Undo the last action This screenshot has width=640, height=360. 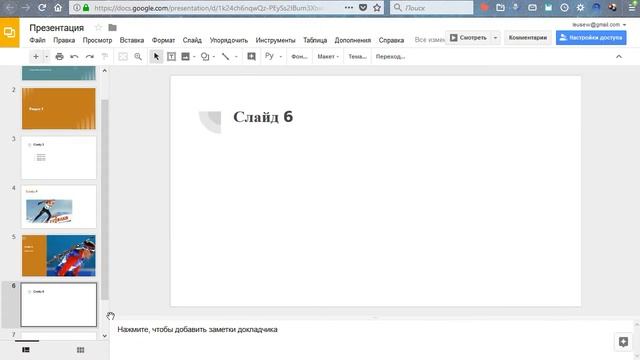[x=74, y=57]
